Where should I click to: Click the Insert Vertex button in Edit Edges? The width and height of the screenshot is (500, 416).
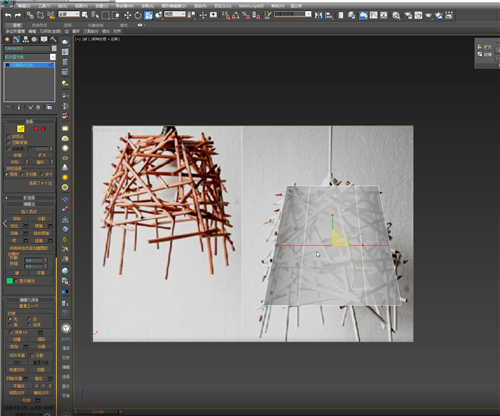(29, 211)
